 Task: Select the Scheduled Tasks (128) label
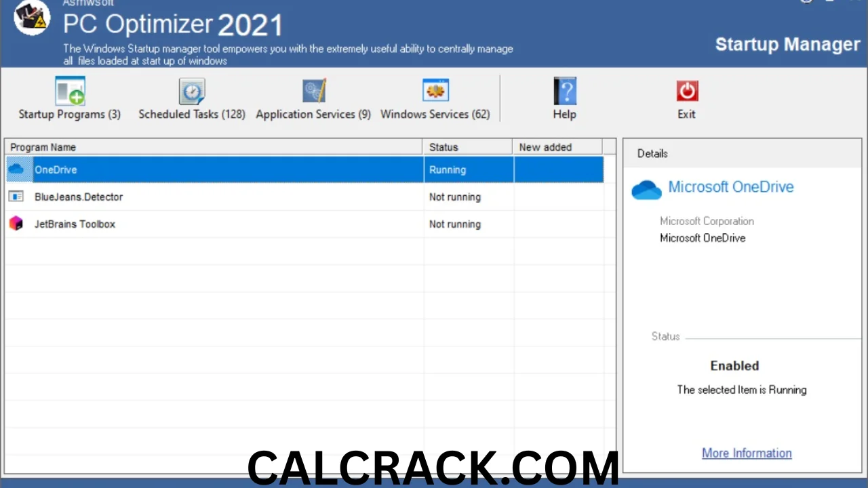192,114
